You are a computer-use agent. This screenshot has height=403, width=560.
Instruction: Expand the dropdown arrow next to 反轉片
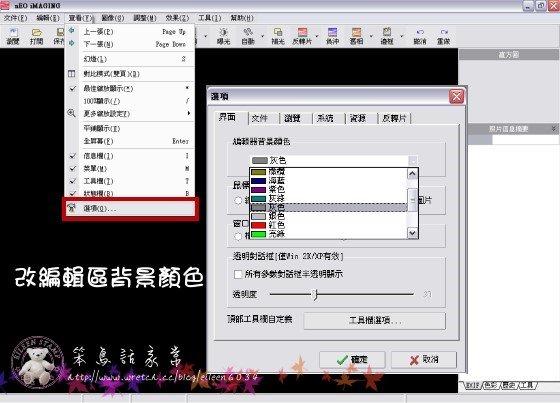click(317, 36)
